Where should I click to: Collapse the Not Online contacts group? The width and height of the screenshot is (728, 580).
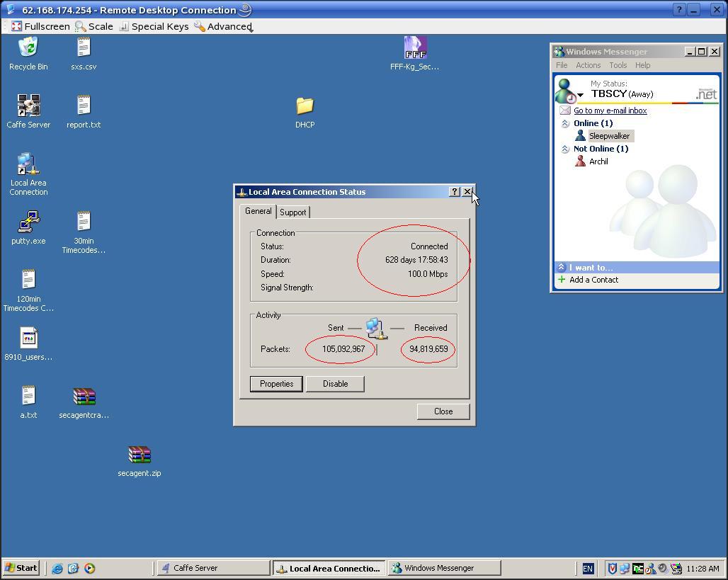(565, 149)
